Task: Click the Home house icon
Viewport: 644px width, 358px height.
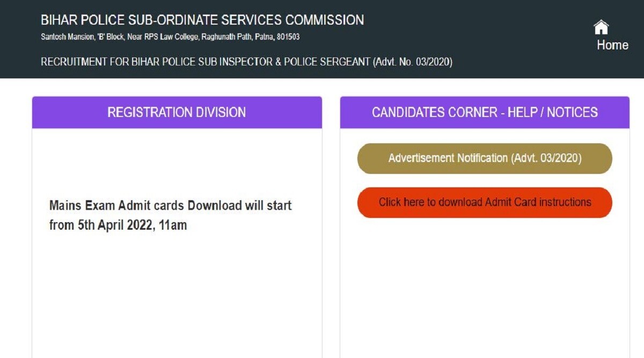Action: [x=601, y=27]
